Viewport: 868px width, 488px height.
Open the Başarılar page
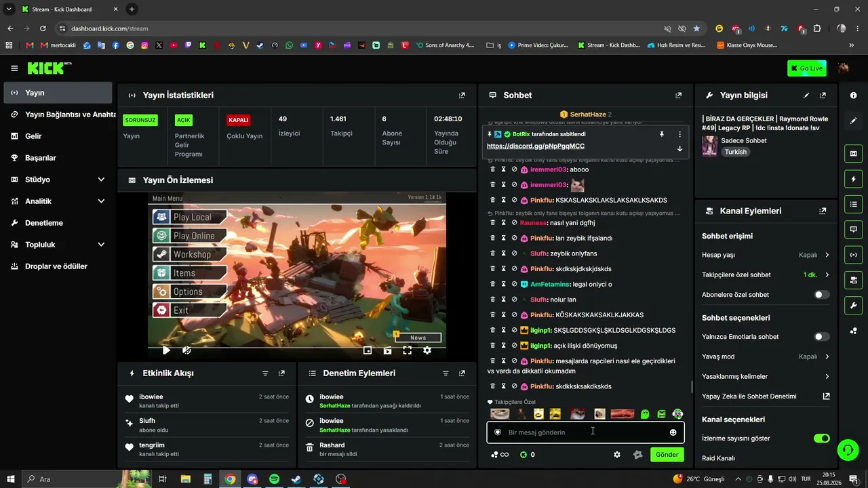(58, 158)
